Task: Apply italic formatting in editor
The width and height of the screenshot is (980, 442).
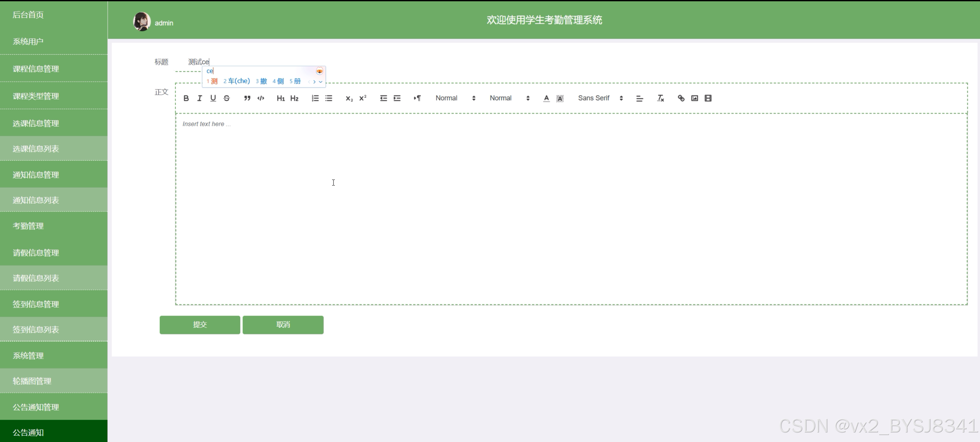Action: pyautogui.click(x=199, y=98)
